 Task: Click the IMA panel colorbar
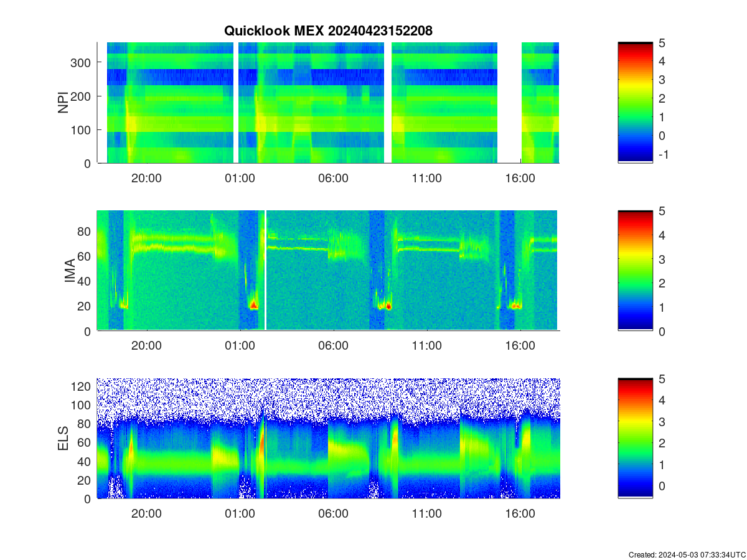(636, 271)
